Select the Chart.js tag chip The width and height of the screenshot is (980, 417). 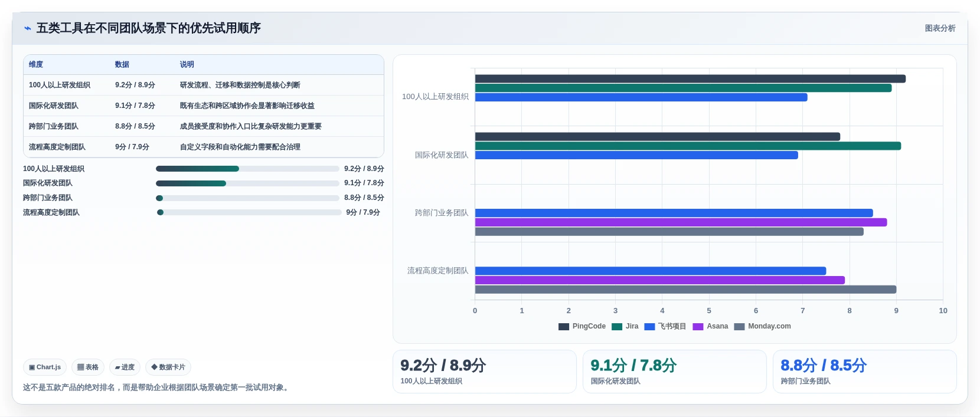[x=45, y=367]
